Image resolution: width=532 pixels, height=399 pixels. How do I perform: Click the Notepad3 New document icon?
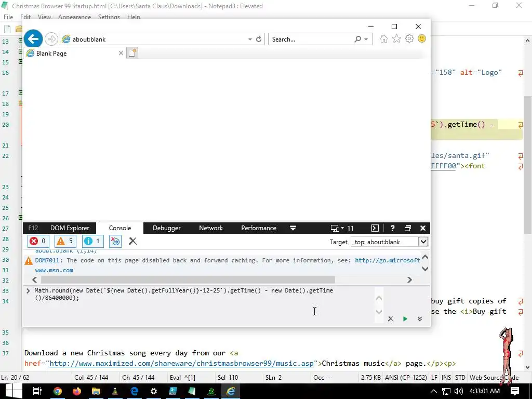(x=7, y=29)
